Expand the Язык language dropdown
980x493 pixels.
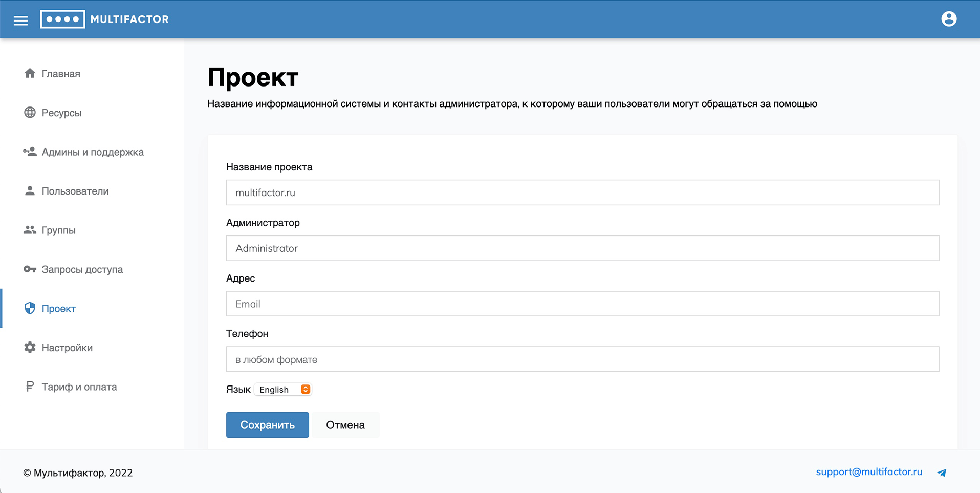pos(283,390)
